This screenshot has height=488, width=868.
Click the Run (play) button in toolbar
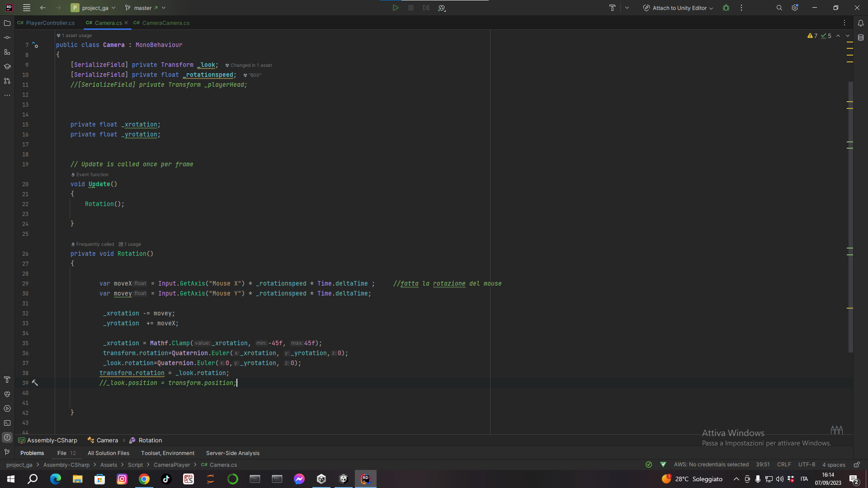(x=396, y=8)
